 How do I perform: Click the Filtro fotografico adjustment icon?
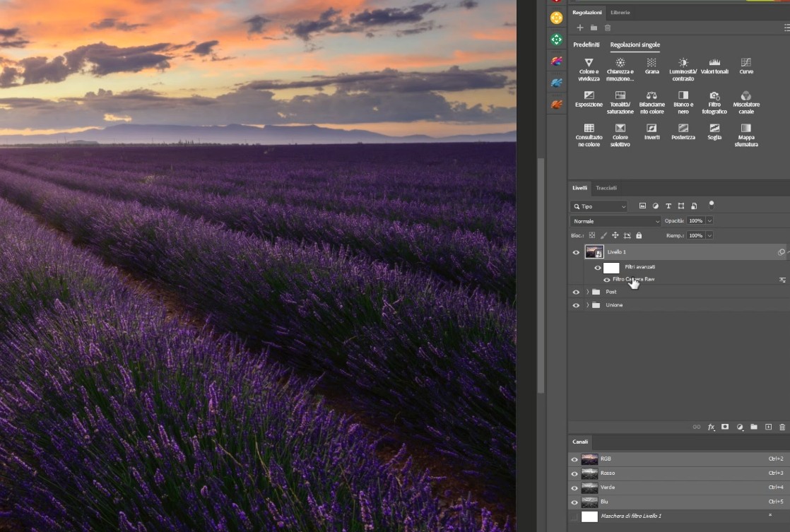click(x=714, y=95)
